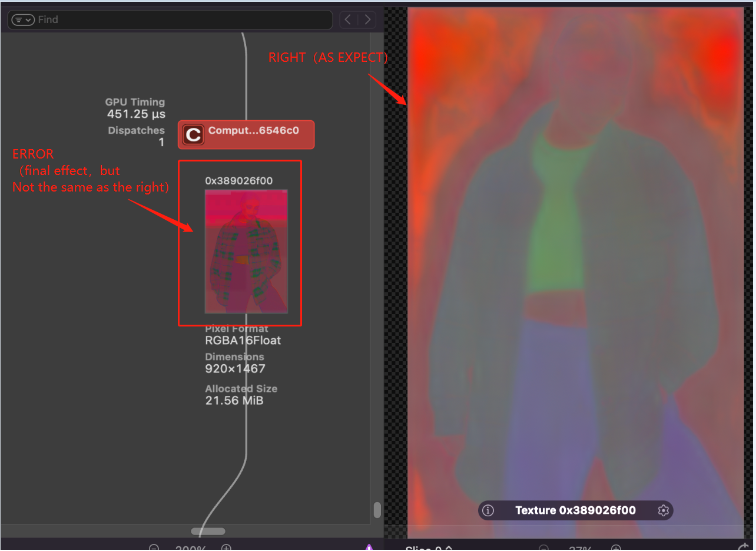
Task: Zoom out the texture beside 37%
Action: [x=543, y=549]
